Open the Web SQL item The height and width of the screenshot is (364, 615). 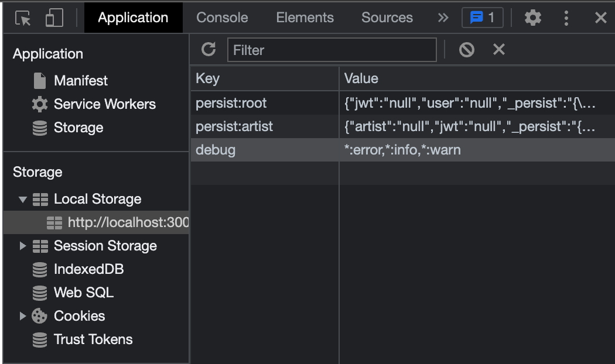pyautogui.click(x=84, y=293)
